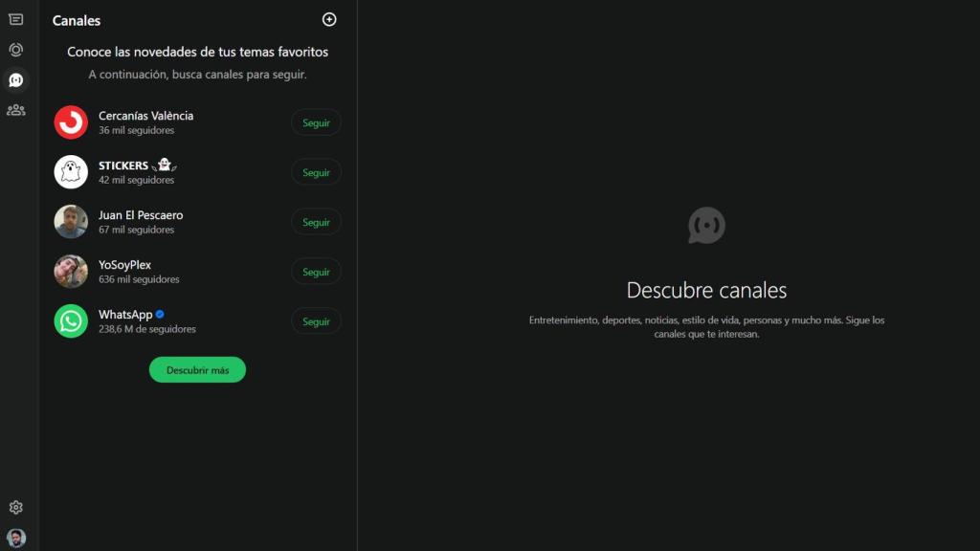
Task: Click the plus icon to create a channel
Action: [x=329, y=19]
